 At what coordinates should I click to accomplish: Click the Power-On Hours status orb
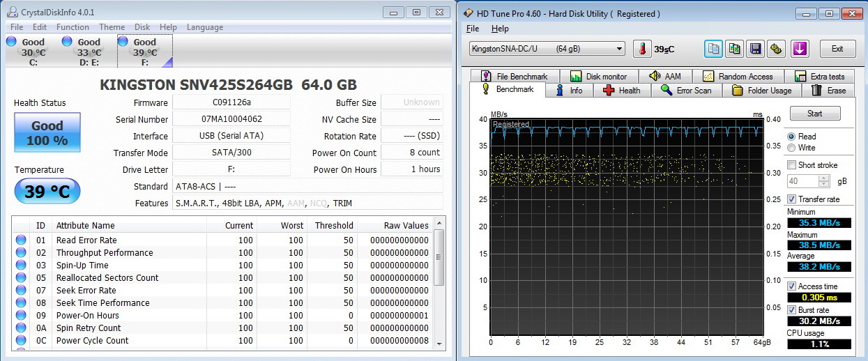21,316
